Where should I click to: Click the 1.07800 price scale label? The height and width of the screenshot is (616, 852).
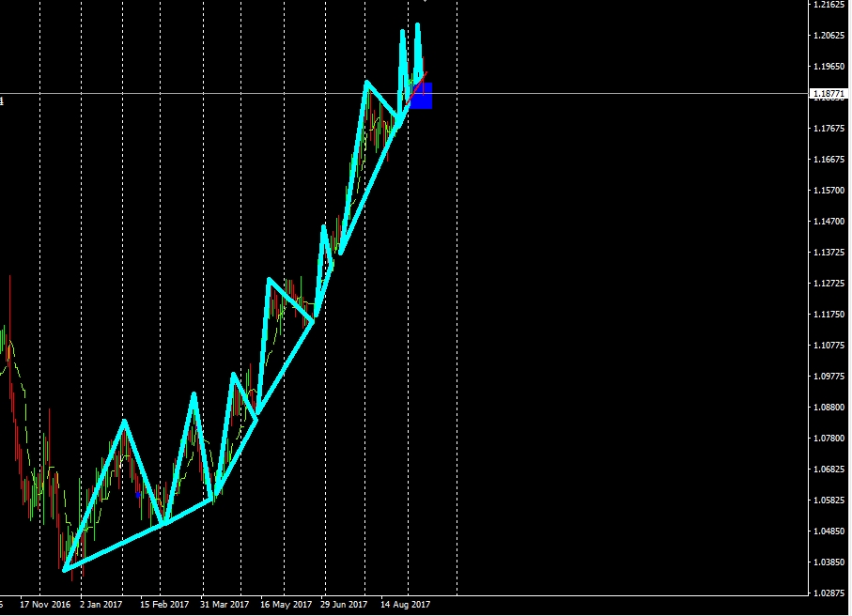(x=829, y=439)
